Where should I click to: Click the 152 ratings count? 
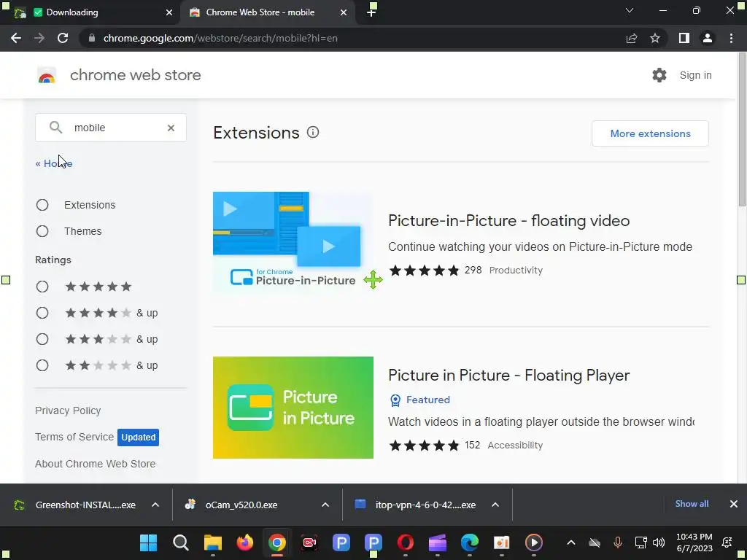click(472, 445)
